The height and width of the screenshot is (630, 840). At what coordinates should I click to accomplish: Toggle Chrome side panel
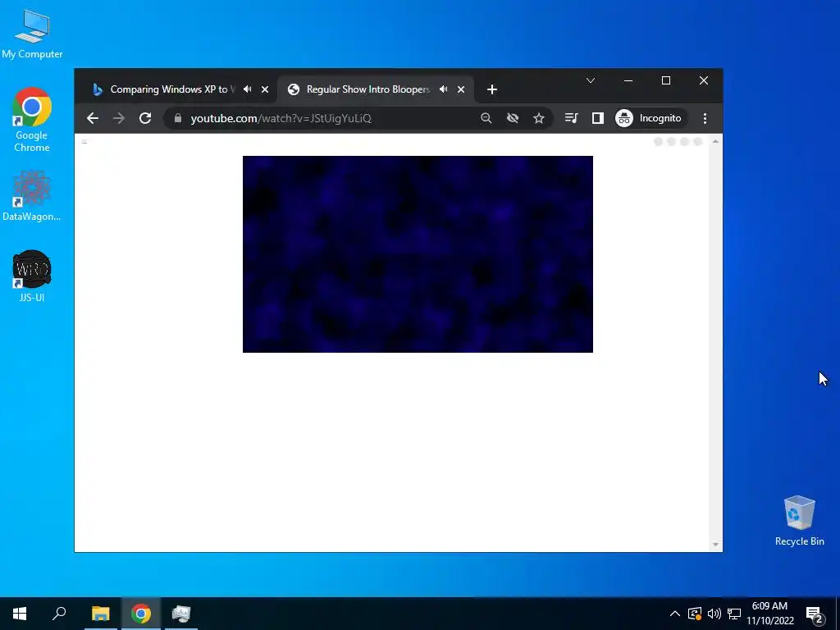[598, 118]
